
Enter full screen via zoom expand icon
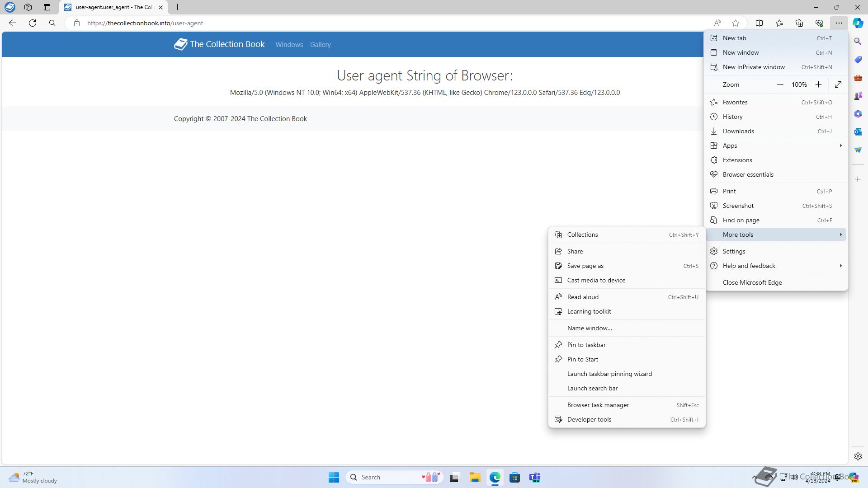point(838,84)
